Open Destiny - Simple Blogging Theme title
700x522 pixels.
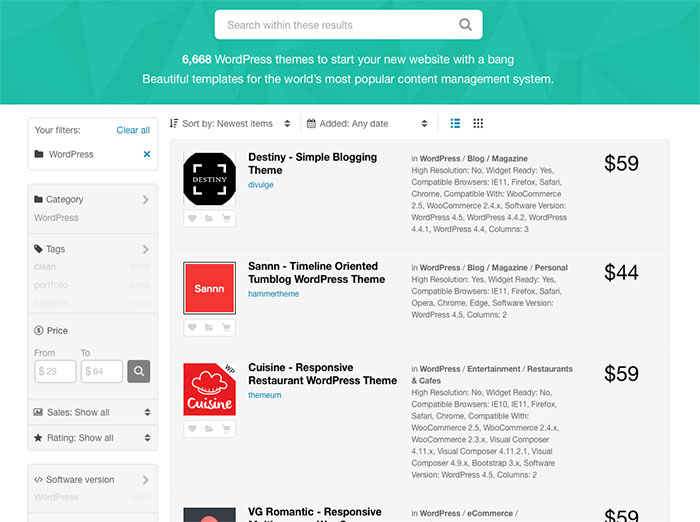pyautogui.click(x=312, y=163)
